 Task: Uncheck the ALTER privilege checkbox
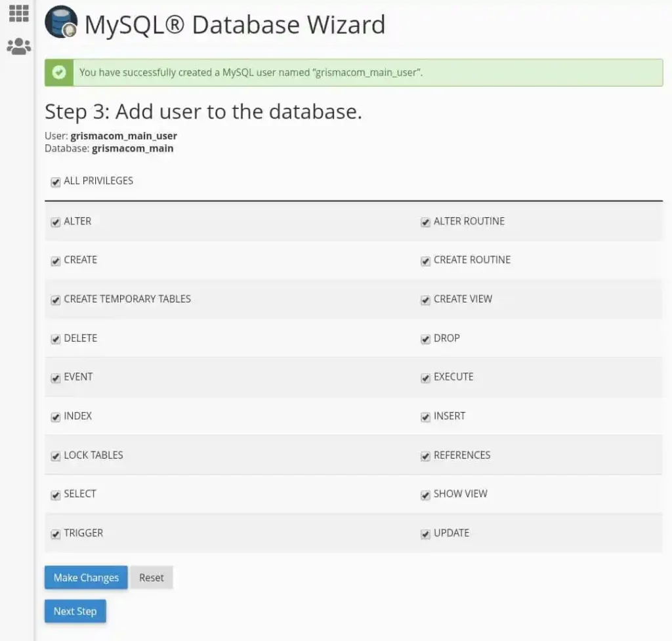pos(56,222)
